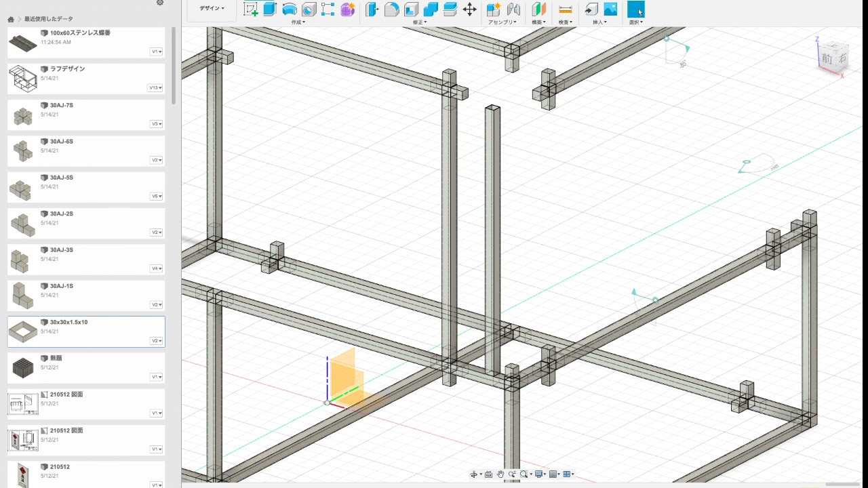Viewport: 868px width, 488px height.
Task: Expand the アセンブリ menu
Action: click(502, 22)
